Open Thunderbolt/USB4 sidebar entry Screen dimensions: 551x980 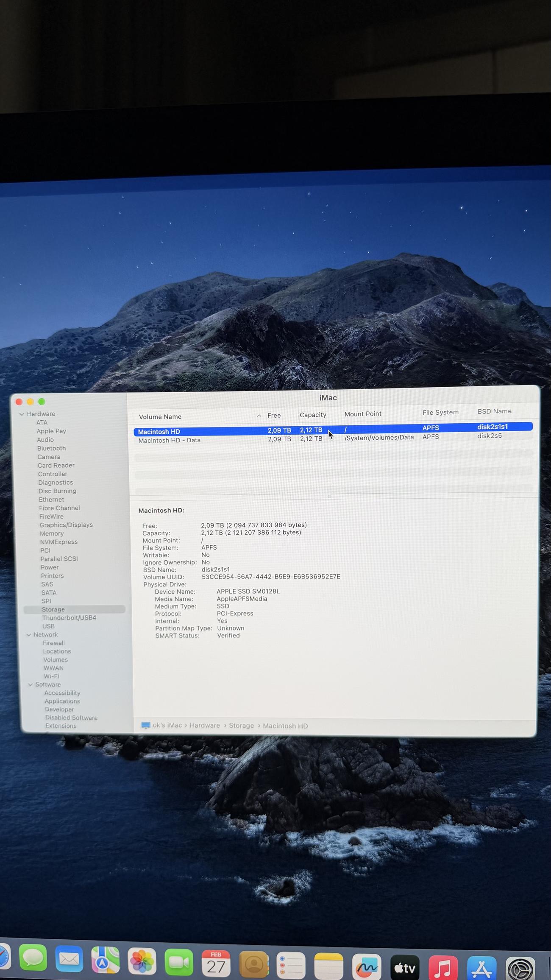coord(69,618)
